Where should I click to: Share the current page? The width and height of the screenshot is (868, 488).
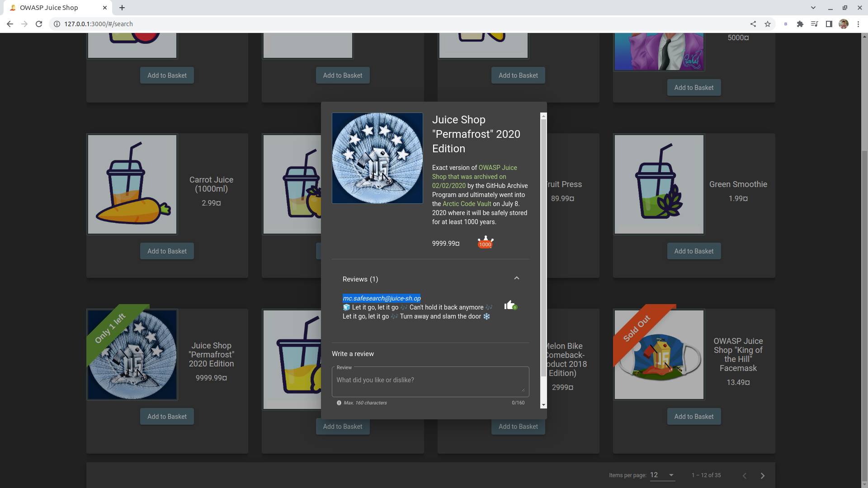point(753,24)
